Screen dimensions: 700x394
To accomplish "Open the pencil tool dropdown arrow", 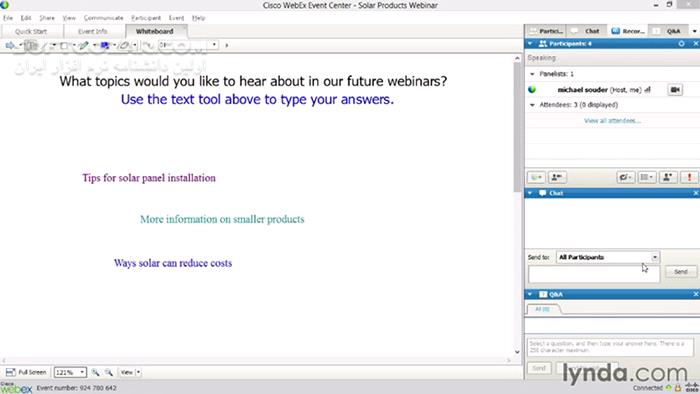I will tap(94, 45).
